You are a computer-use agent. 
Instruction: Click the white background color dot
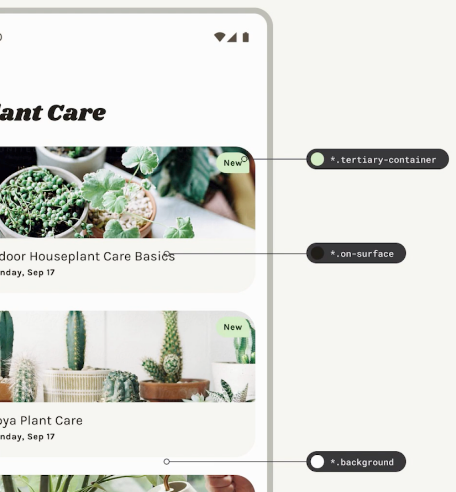pyautogui.click(x=317, y=462)
